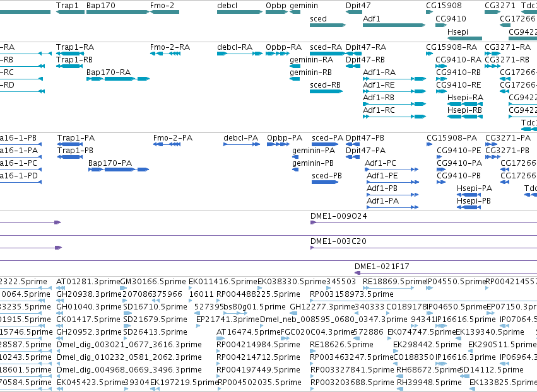
Task: Click the Bap170 gene arrow glyph
Action: [x=118, y=12]
